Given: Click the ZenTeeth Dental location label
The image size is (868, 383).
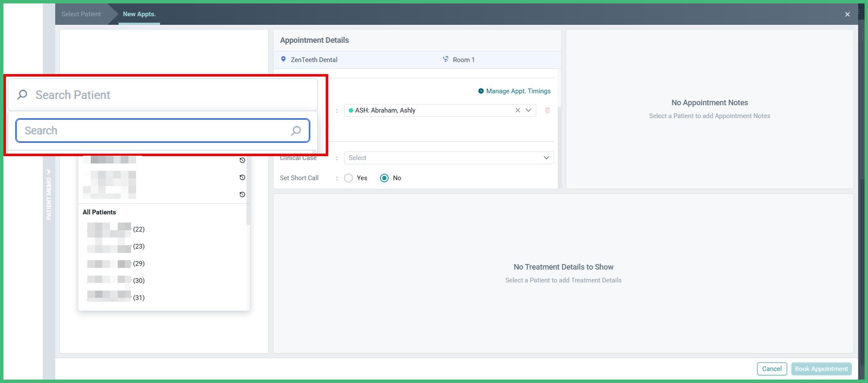Looking at the screenshot, I should pyautogui.click(x=314, y=60).
